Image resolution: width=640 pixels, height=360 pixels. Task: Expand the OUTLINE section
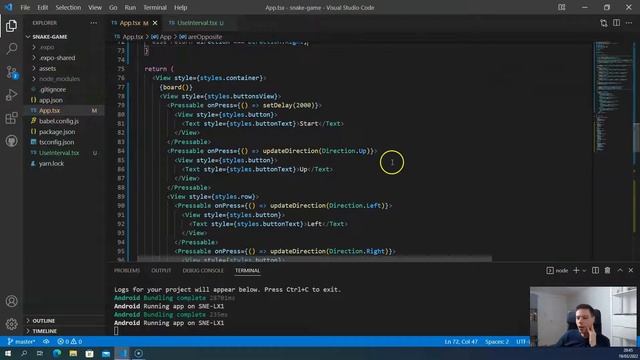click(44, 321)
